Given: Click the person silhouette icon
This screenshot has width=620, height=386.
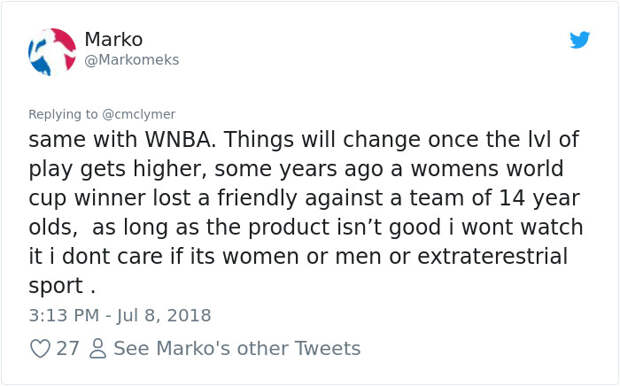Looking at the screenshot, I should click(97, 348).
